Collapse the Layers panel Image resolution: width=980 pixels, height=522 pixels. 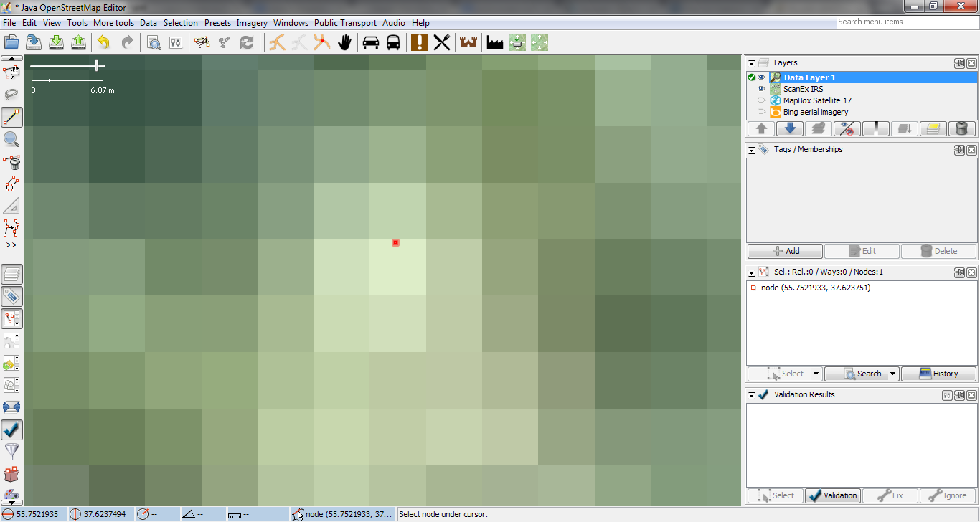[x=751, y=63]
